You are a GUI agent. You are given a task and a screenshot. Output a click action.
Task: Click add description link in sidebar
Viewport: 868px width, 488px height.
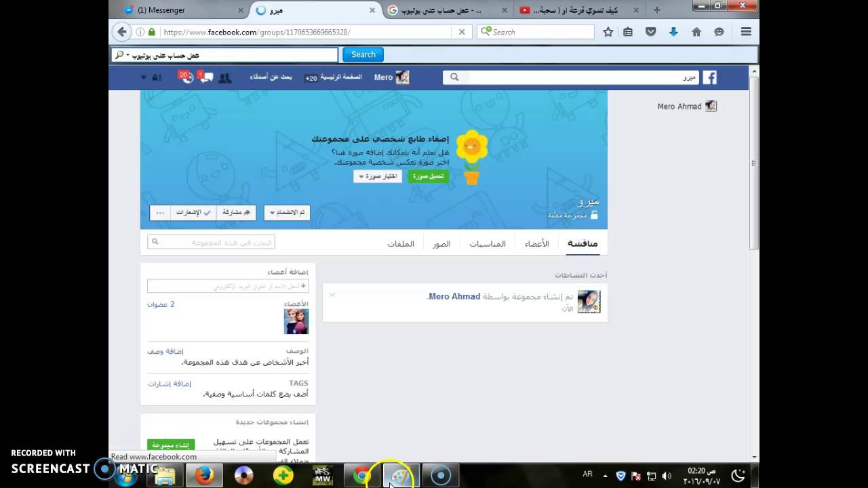click(165, 351)
